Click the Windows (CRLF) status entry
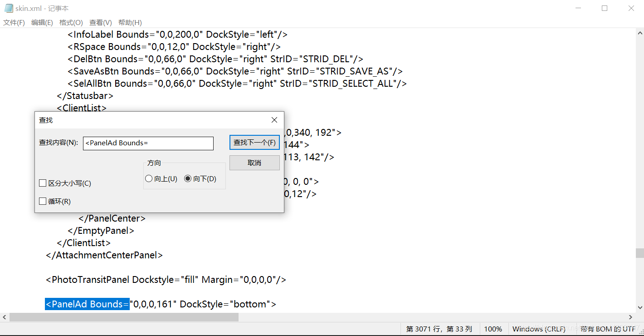The width and height of the screenshot is (644, 336). pyautogui.click(x=539, y=329)
